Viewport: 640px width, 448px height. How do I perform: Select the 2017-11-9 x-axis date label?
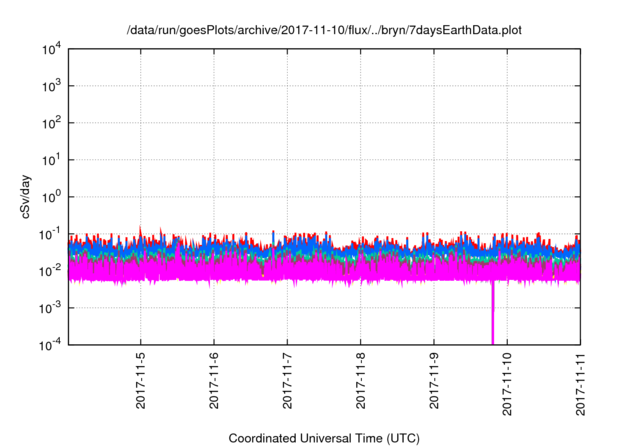[433, 381]
